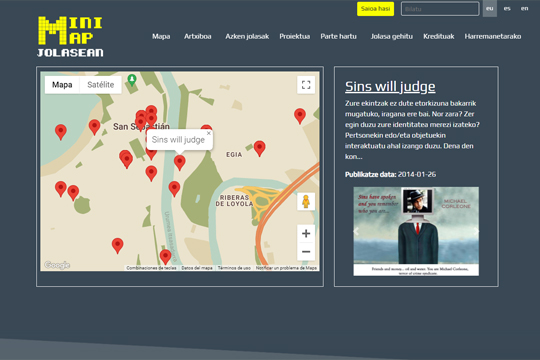Click Notificar un problema de Maps link
The width and height of the screenshot is (540, 360).
pos(286,268)
